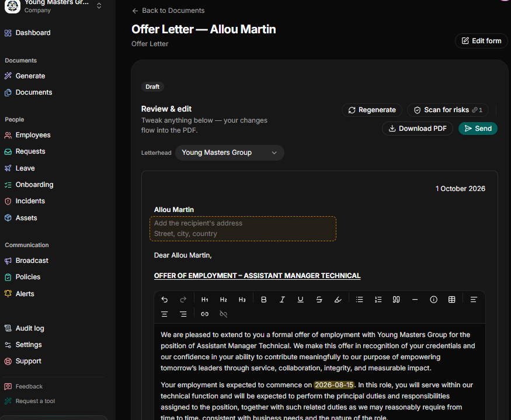Viewport: 511px width, 420px height.
Task: Insert a blockquote
Action: (x=397, y=299)
